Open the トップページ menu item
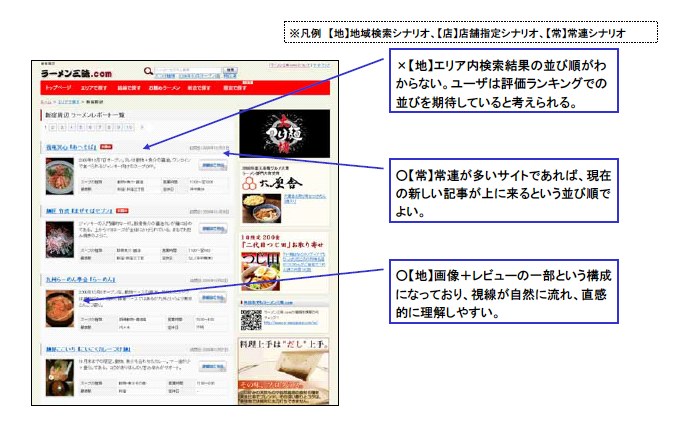 [58, 88]
